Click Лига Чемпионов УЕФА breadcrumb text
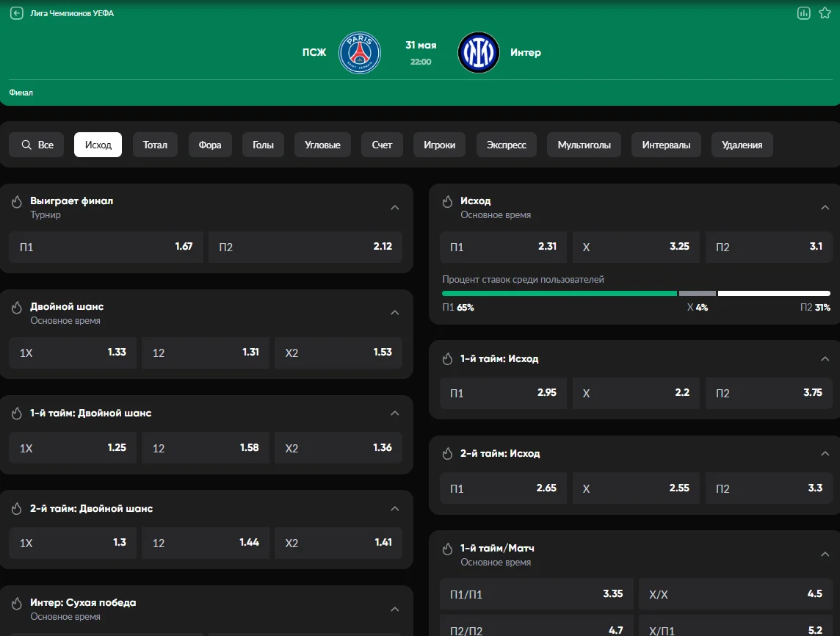The height and width of the screenshot is (636, 840). (x=72, y=13)
